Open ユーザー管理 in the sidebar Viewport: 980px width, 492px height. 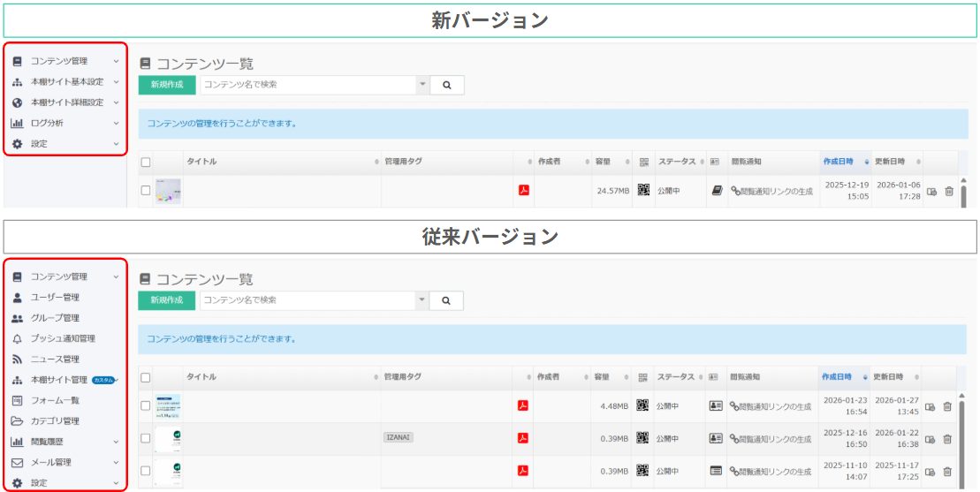coord(55,298)
